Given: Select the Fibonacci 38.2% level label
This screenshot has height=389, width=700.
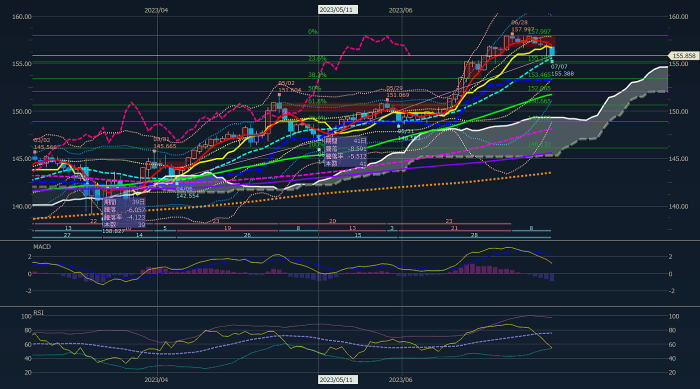Looking at the screenshot, I should pyautogui.click(x=317, y=75).
